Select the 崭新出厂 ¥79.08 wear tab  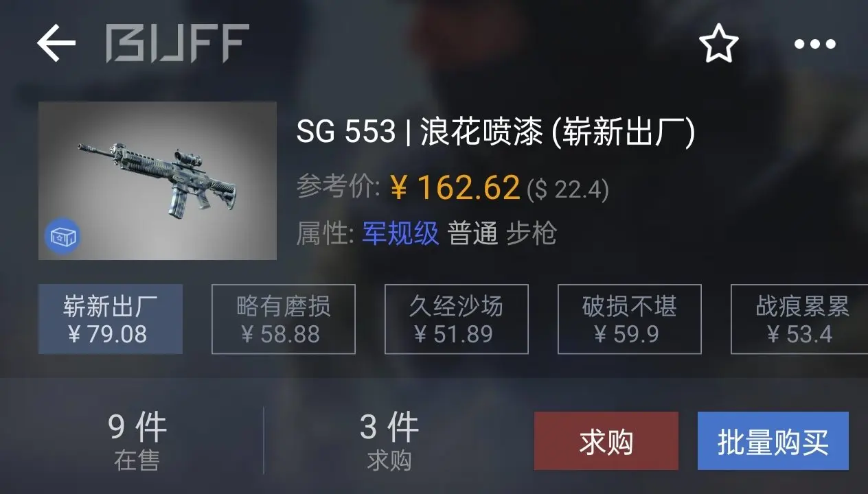pyautogui.click(x=111, y=319)
